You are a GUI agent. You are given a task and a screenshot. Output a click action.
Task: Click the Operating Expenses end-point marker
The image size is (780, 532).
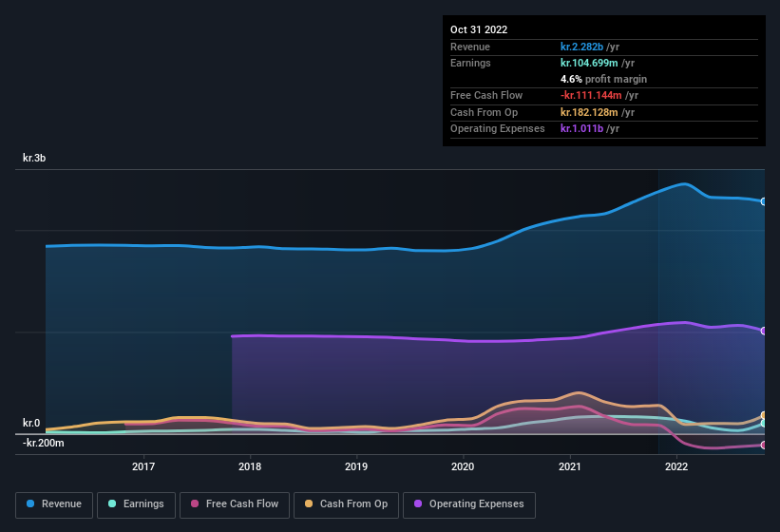(x=764, y=331)
